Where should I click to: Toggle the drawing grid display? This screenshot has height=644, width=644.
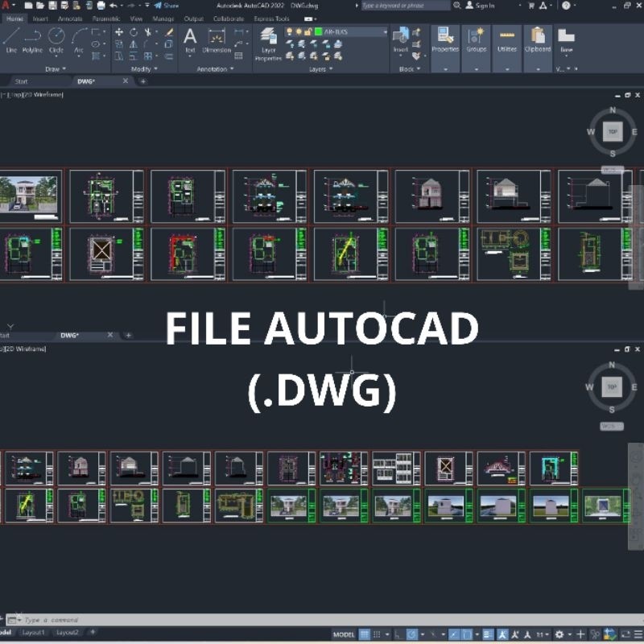[x=365, y=634]
